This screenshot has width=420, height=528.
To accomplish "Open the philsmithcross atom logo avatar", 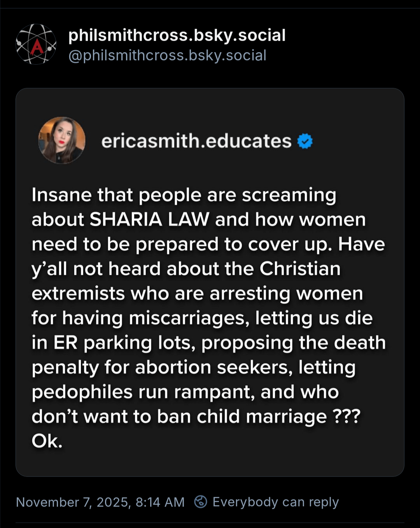I will pos(36,44).
